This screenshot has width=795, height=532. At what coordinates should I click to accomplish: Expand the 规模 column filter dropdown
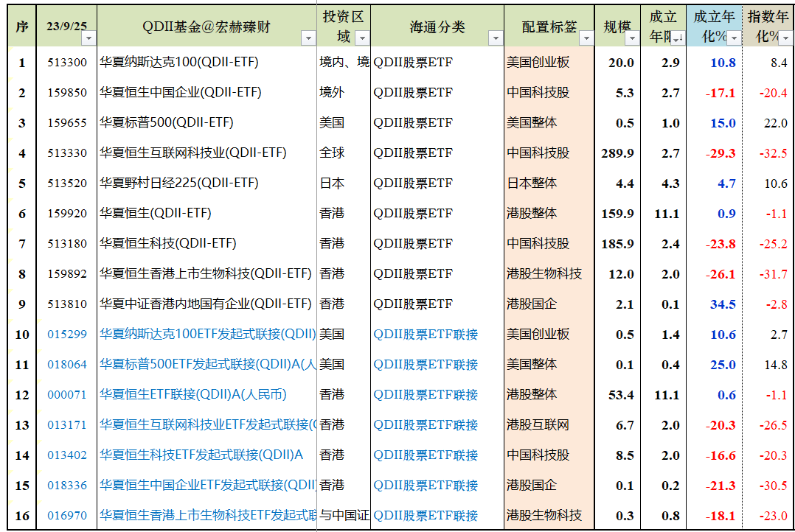click(632, 38)
